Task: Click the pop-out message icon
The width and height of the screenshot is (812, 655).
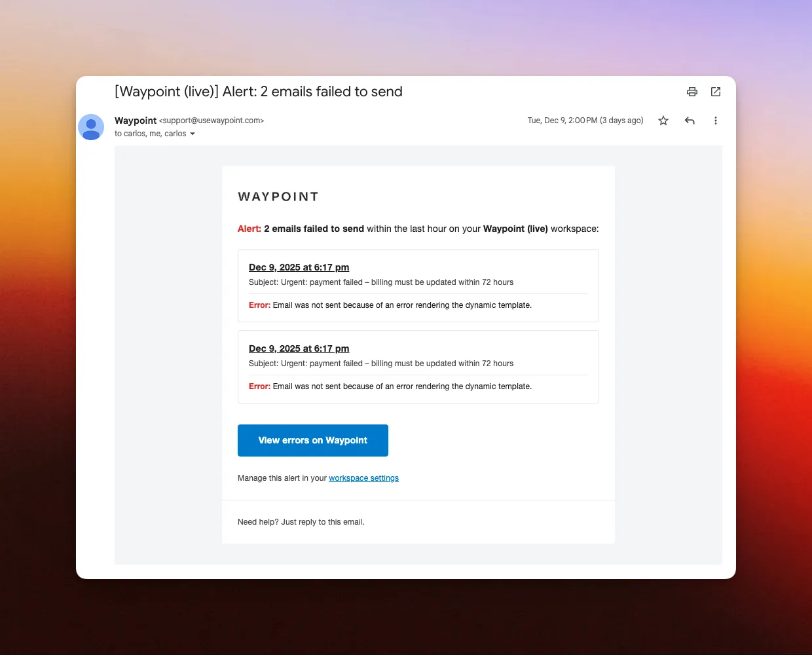Action: (x=716, y=92)
